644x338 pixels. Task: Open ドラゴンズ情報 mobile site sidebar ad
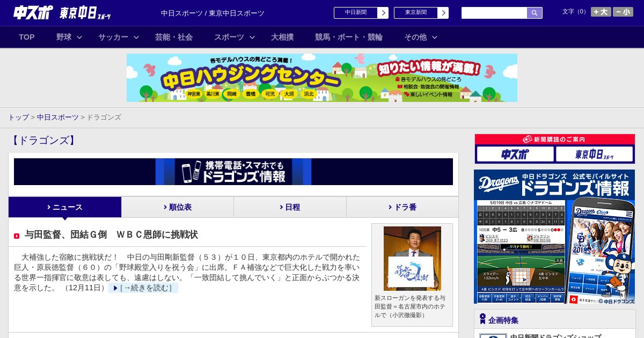pyautogui.click(x=554, y=237)
